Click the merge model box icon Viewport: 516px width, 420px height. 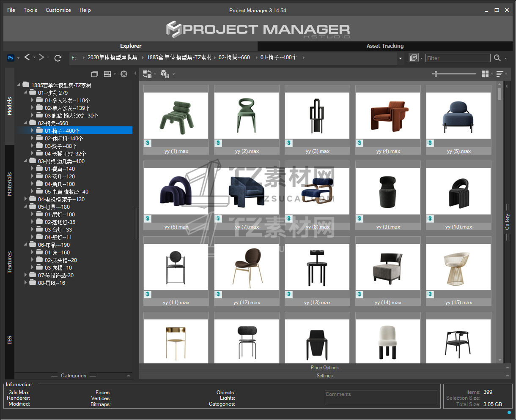click(165, 74)
